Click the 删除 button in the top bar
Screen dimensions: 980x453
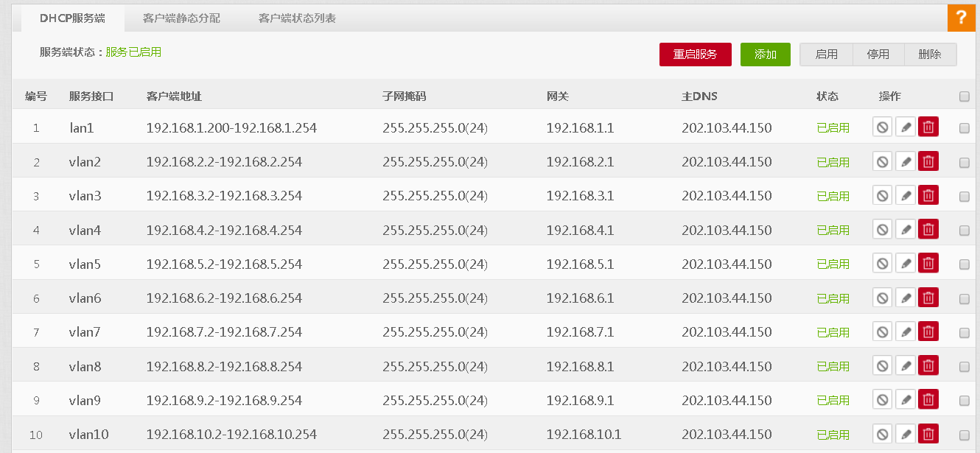[x=930, y=55]
